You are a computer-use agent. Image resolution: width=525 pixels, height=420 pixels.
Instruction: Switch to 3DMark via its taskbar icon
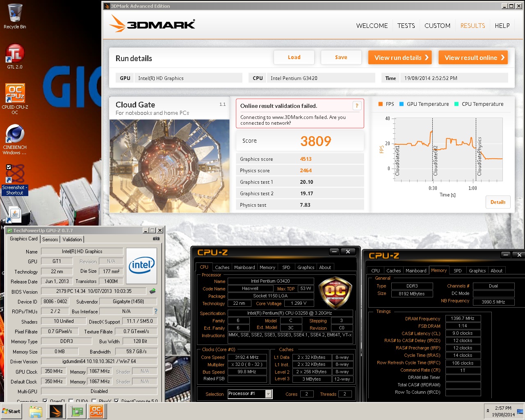coord(56,411)
